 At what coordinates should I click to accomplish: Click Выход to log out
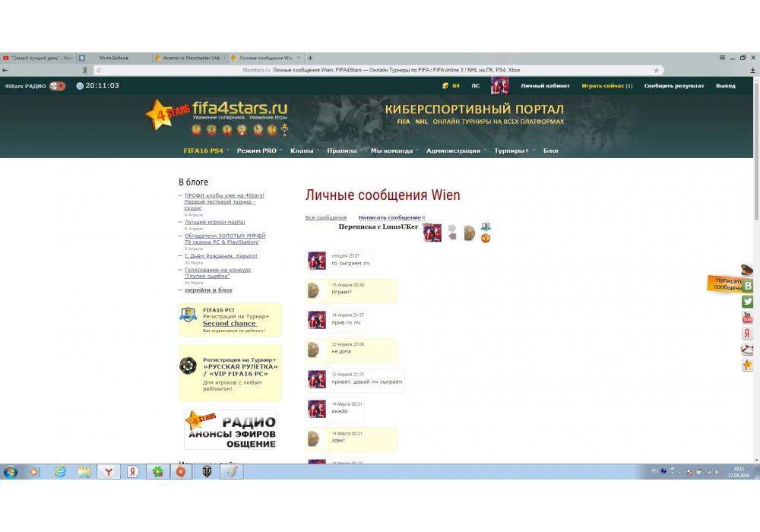[726, 86]
